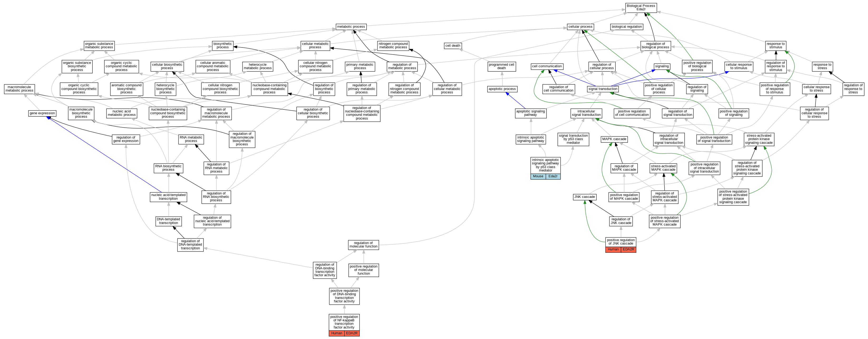The height and width of the screenshot is (339, 868).
Task: Click "positive regulation of DNA-binding transcription factor activity"
Action: (344, 296)
